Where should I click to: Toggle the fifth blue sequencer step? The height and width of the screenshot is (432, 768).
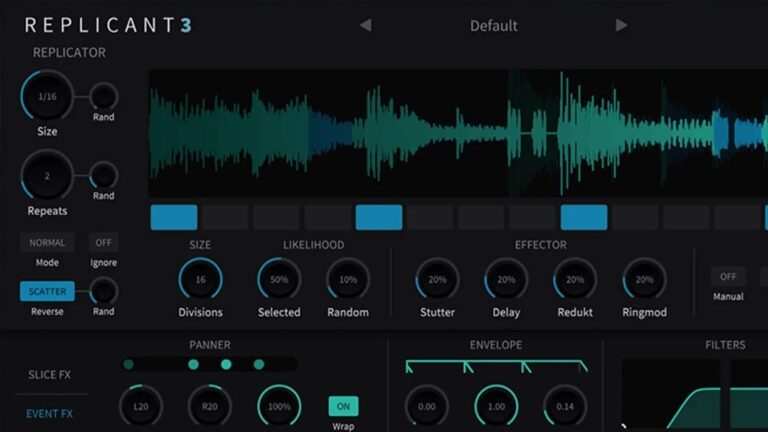point(379,217)
